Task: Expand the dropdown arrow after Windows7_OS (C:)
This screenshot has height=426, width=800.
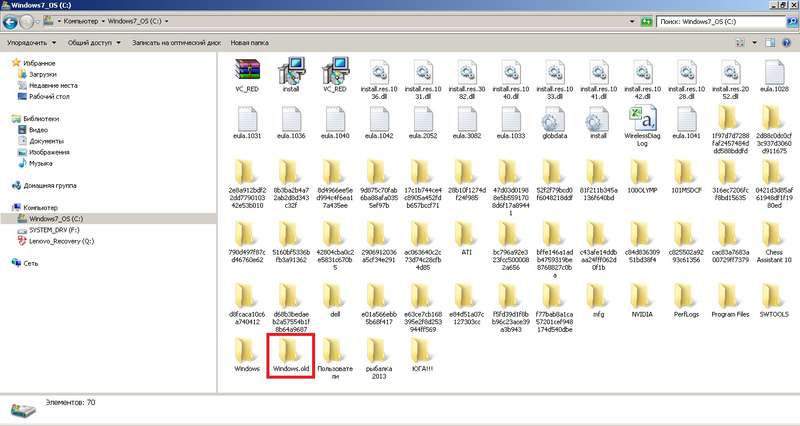Action: click(166, 21)
